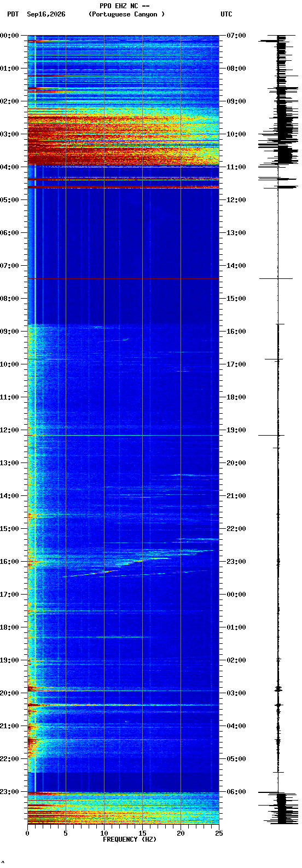
Task: Click the UTC axis "21:00" time label
Action: [236, 496]
